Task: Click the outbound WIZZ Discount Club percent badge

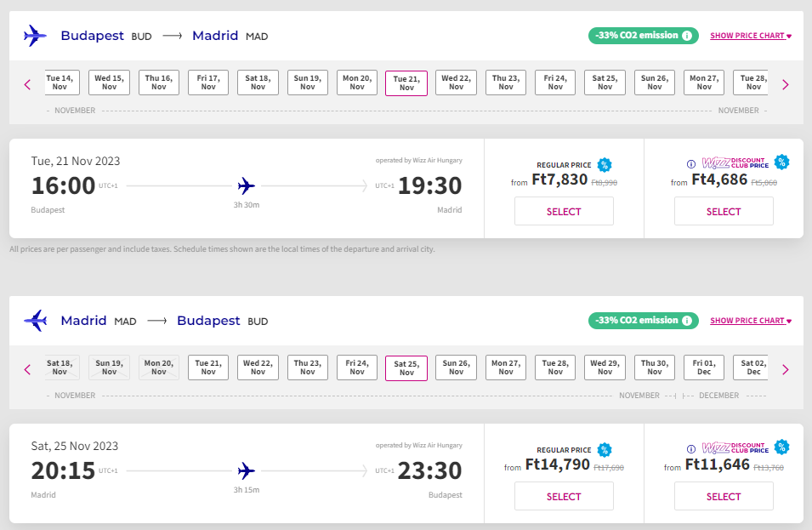Action: (x=781, y=162)
